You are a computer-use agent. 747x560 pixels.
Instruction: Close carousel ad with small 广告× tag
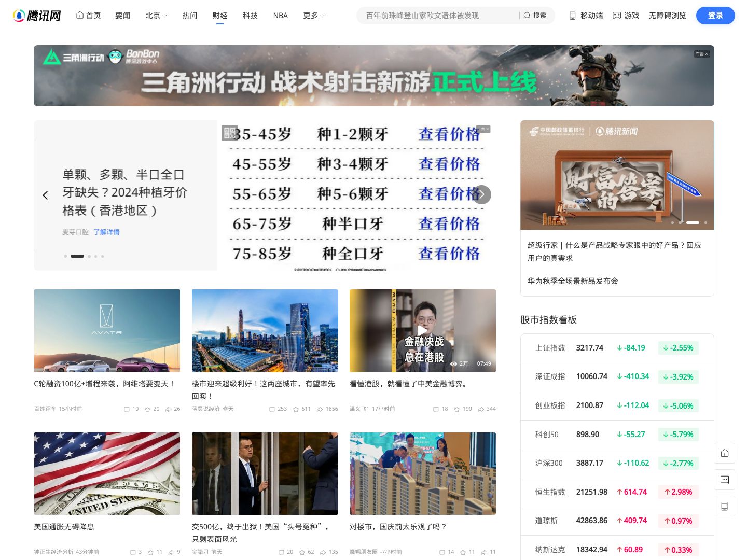pyautogui.click(x=483, y=129)
